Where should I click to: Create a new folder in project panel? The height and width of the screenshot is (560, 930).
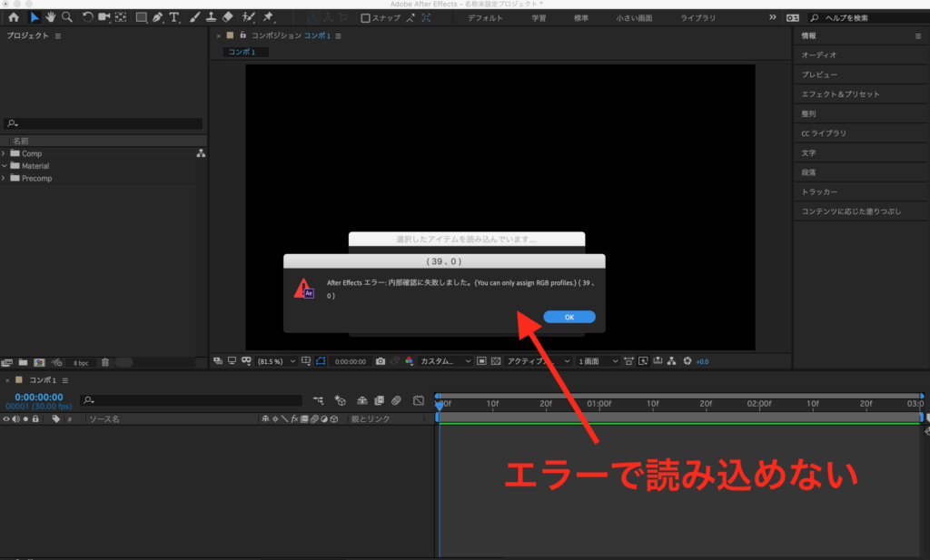(x=23, y=363)
